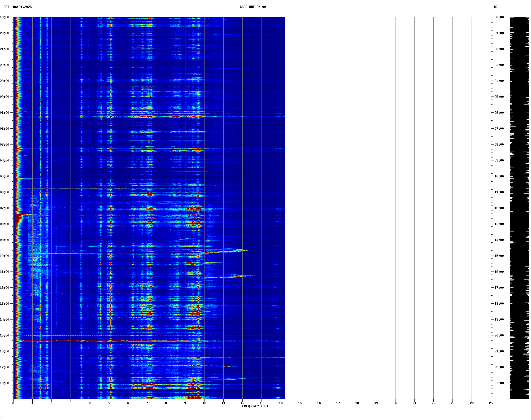Click the 10 Hz frequency tick label
Screen dimensions: 531x420
(x=204, y=403)
